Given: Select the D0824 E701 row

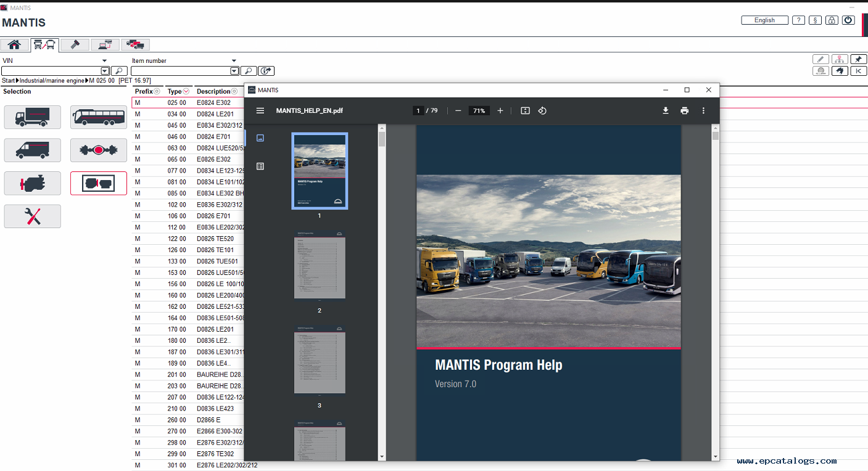Looking at the screenshot, I should [188, 137].
